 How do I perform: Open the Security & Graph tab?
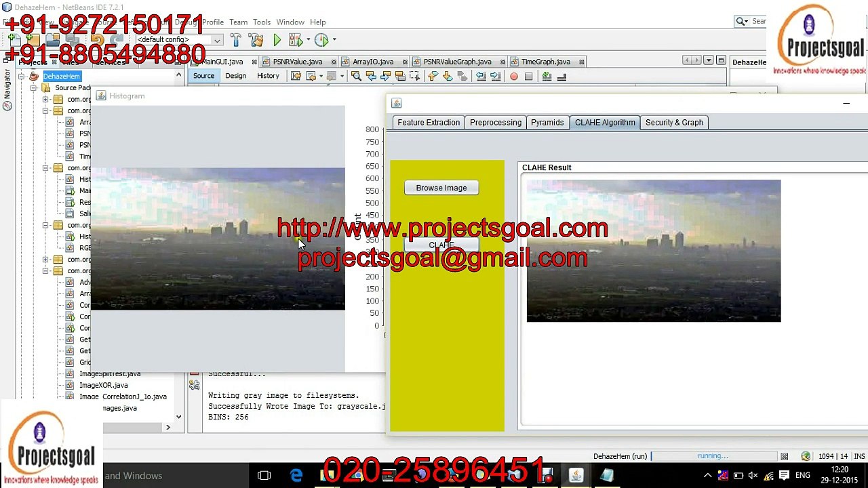[x=674, y=123]
